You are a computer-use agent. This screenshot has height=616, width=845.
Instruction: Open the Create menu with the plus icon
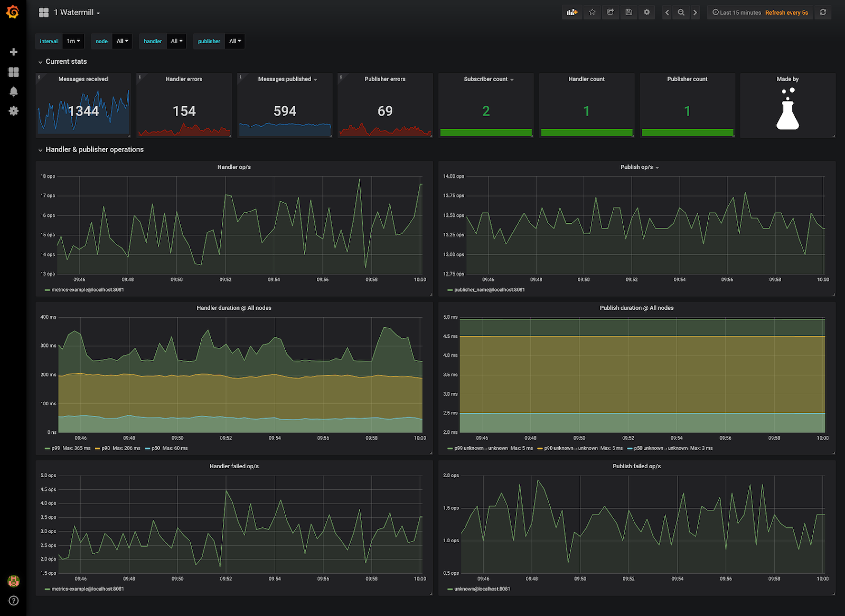[14, 52]
